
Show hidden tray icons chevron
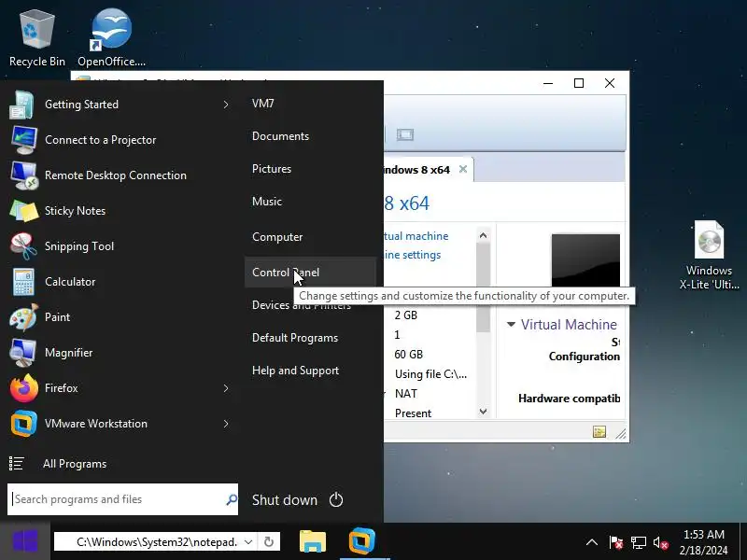[x=592, y=542]
